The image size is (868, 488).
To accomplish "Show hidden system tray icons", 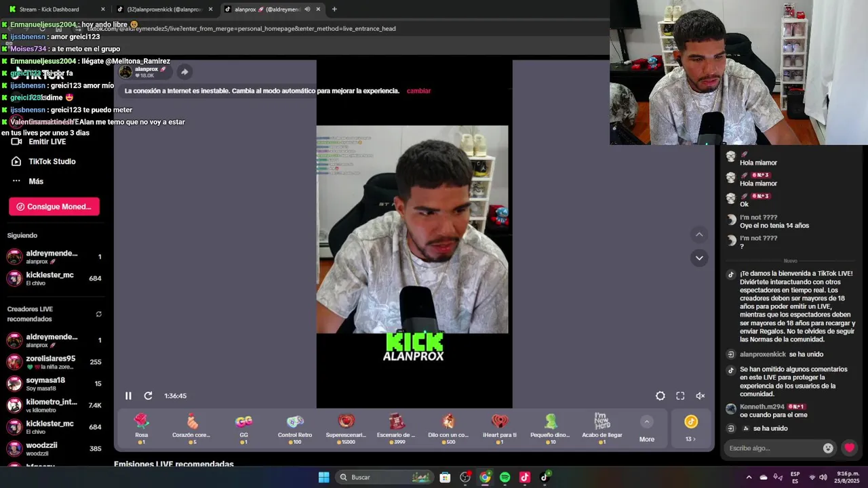I will 749,477.
